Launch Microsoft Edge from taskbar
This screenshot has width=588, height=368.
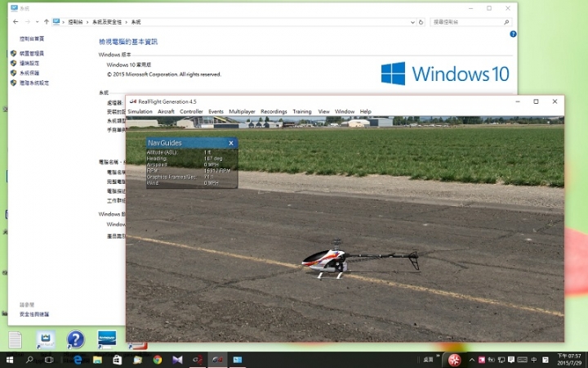78,360
